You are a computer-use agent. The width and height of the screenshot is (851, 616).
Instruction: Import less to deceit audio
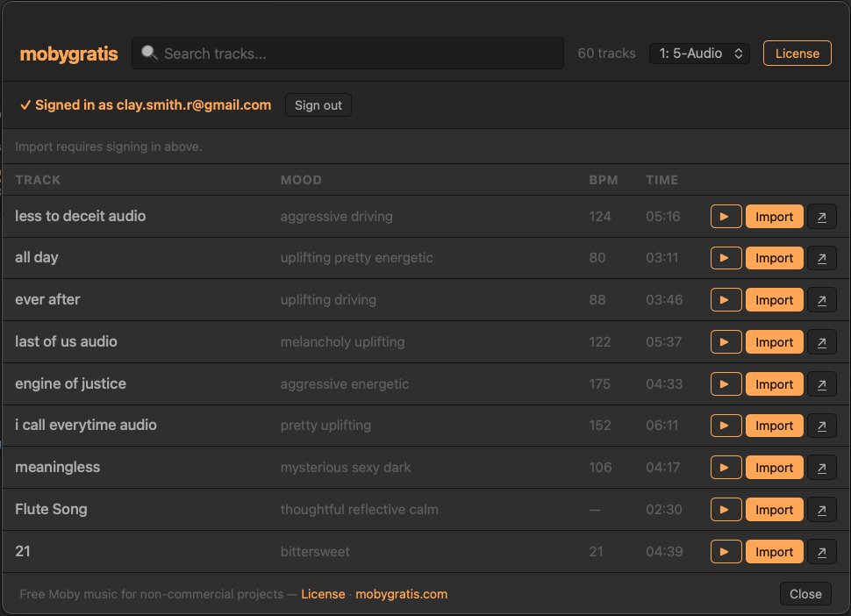pyautogui.click(x=774, y=217)
